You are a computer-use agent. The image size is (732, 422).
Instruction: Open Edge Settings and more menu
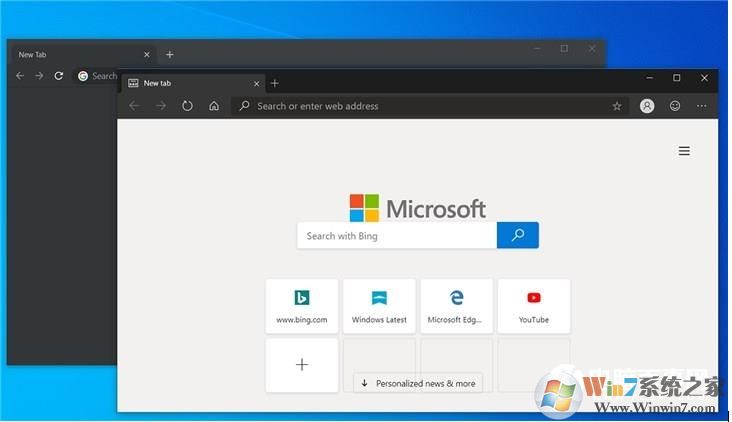pos(701,106)
